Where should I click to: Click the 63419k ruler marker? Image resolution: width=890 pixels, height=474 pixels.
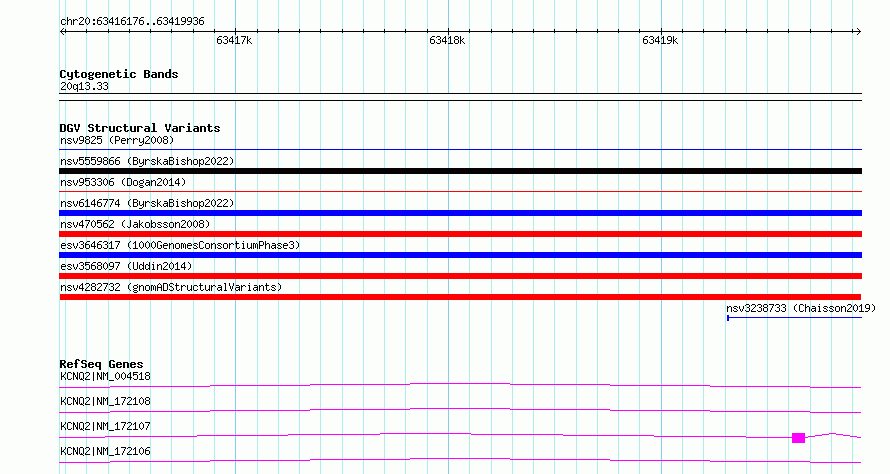[x=660, y=40]
